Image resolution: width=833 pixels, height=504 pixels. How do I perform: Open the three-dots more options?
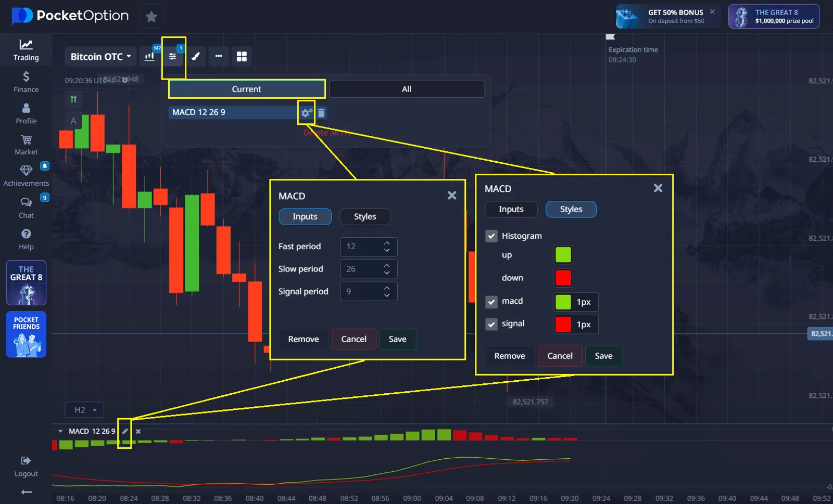pyautogui.click(x=219, y=56)
